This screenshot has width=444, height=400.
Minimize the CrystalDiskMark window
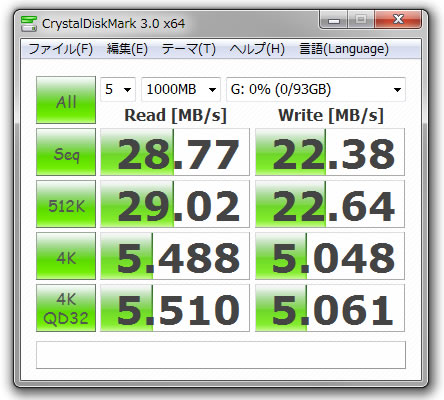(x=334, y=19)
